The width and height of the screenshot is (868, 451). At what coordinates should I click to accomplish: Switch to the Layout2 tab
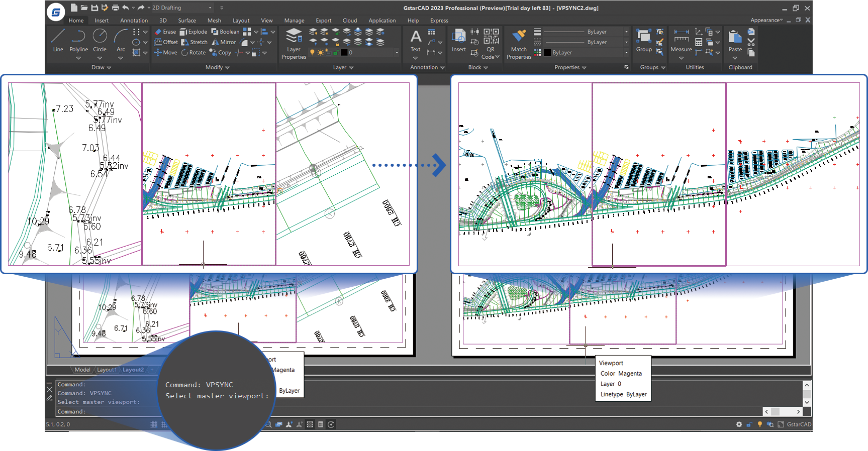[x=133, y=370]
